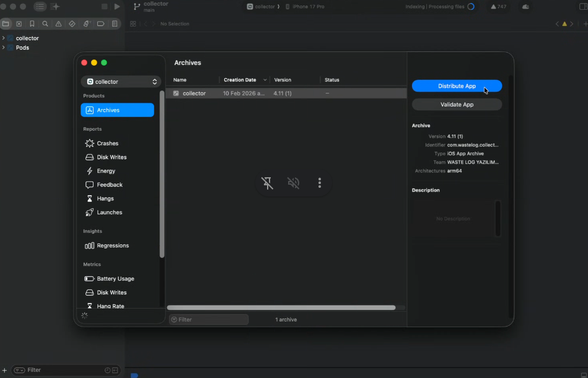Click the archives Filter field
Image resolution: width=588 pixels, height=378 pixels.
tap(209, 320)
